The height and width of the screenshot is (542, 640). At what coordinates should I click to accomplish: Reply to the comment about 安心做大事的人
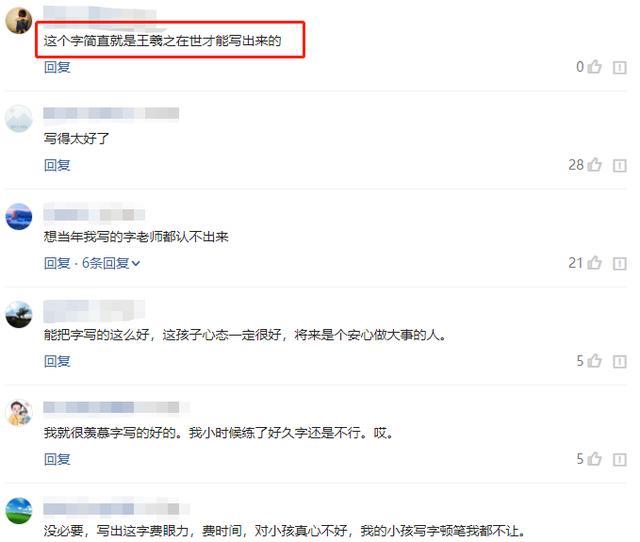tap(57, 361)
